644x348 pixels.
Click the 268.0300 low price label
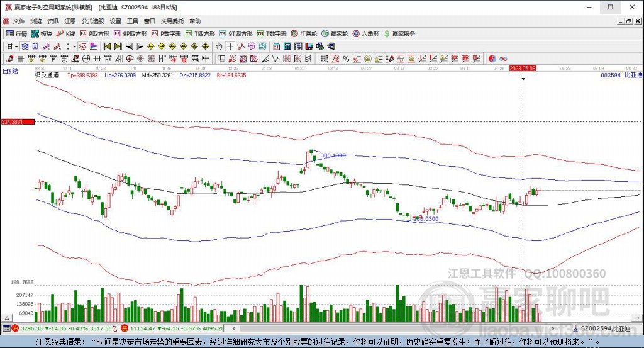(x=426, y=219)
